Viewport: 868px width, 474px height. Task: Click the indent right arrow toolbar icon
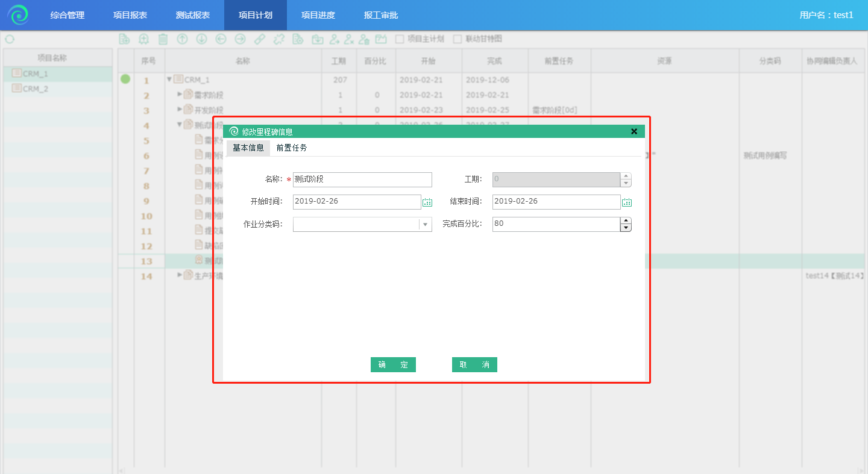point(240,39)
